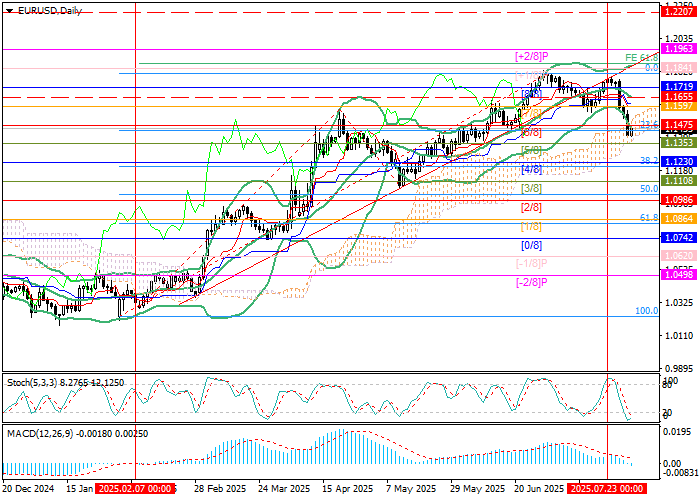
Task: Click the Fibonacci 50.0 level label
Action: pyautogui.click(x=648, y=187)
